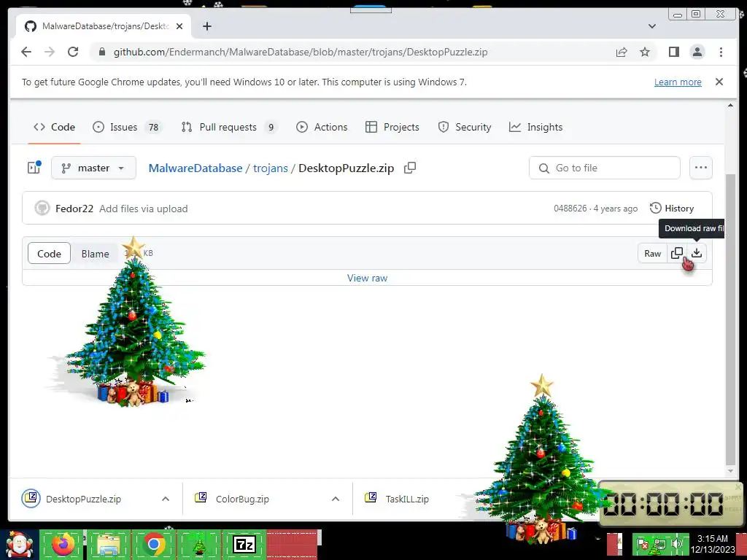Screen dimensions: 747x560
Task: Expand options for ColorBug.zip download
Action: tap(336, 499)
